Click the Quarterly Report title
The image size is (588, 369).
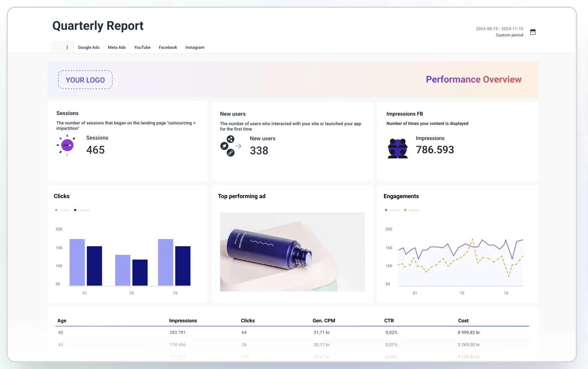98,26
